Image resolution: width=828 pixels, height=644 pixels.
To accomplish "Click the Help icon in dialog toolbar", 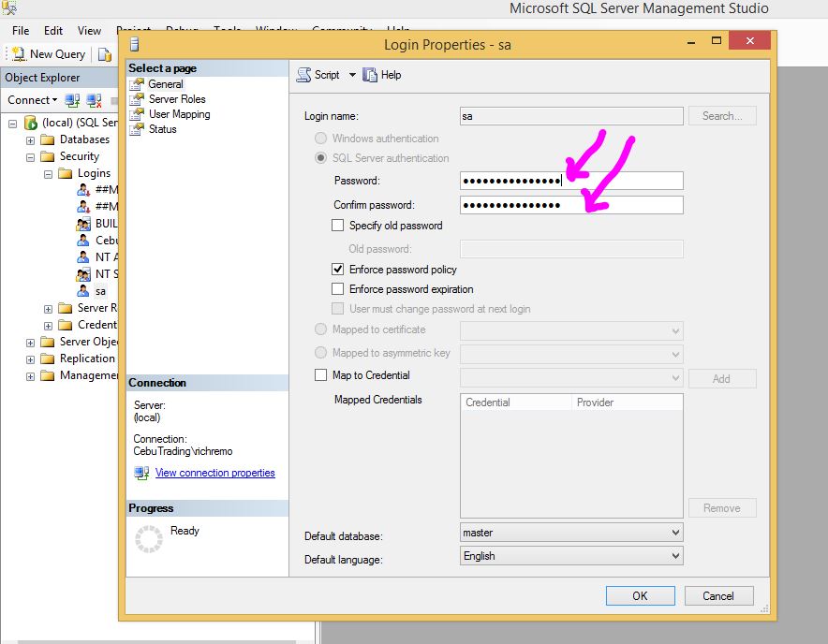I will tap(370, 75).
